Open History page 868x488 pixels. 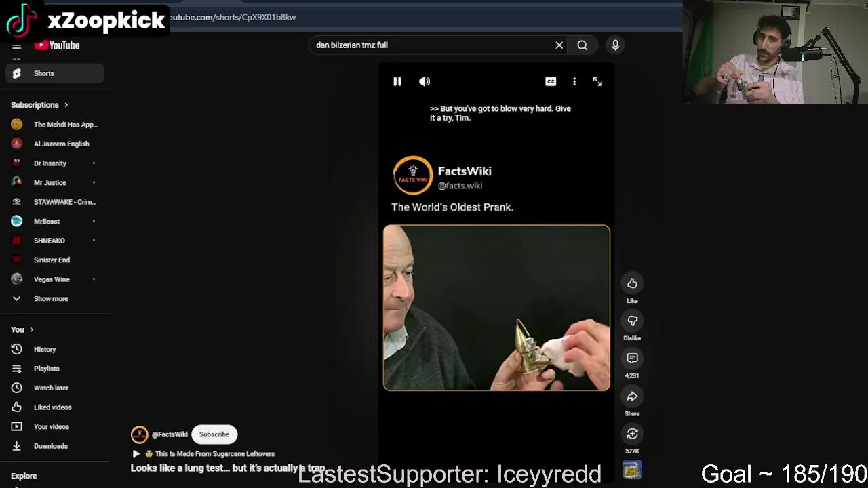(x=54, y=349)
